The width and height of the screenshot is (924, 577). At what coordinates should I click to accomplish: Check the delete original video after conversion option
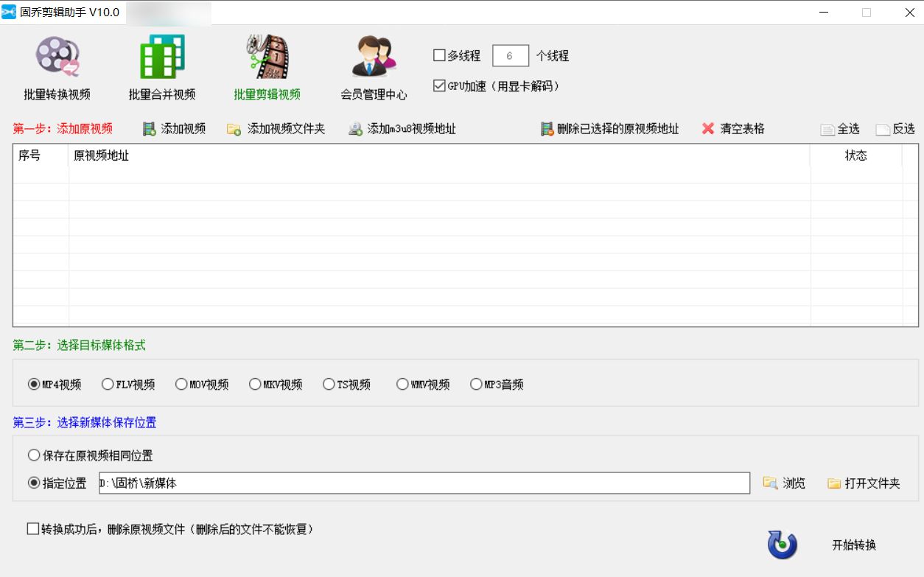32,529
